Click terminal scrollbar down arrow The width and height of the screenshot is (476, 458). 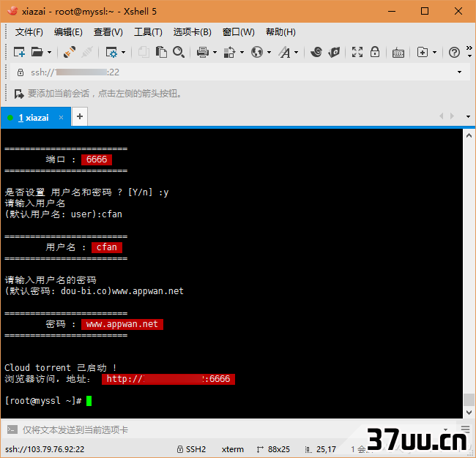pos(469,413)
